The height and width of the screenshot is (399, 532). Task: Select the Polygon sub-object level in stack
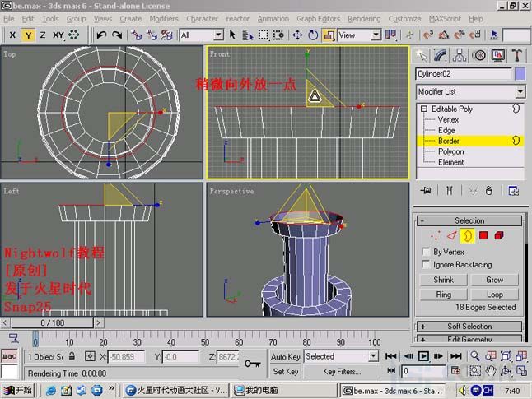pyautogui.click(x=451, y=151)
